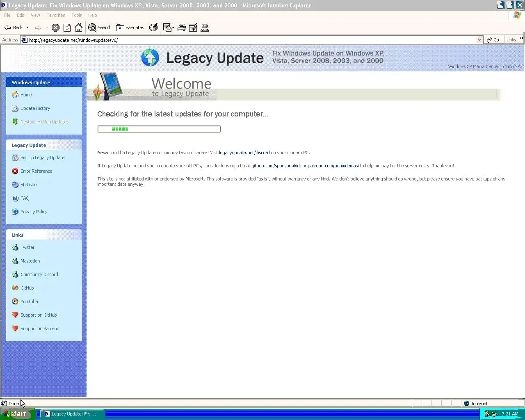Click the page icon in address bar

(x=24, y=40)
